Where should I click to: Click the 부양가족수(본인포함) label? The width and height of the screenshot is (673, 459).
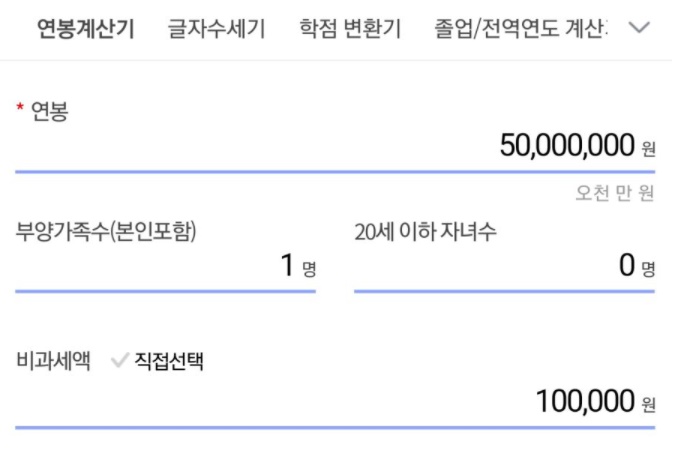click(105, 231)
